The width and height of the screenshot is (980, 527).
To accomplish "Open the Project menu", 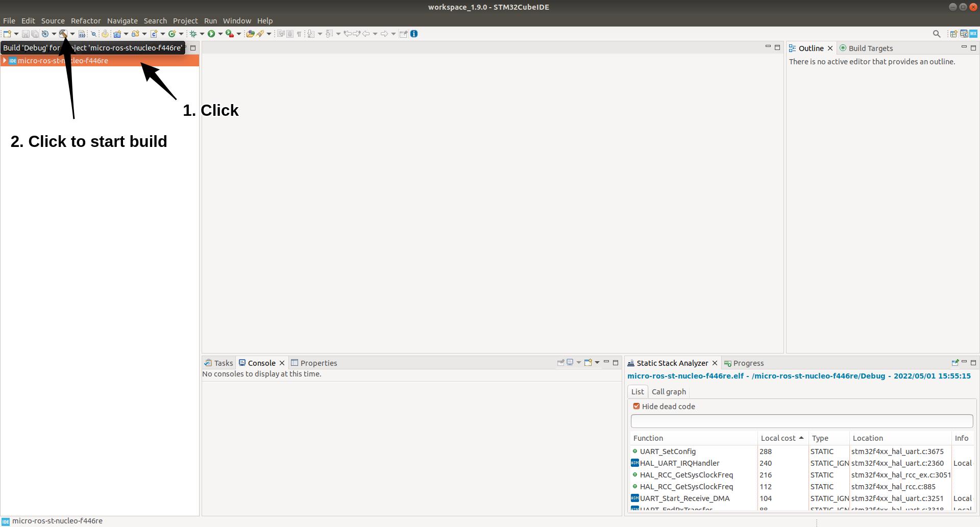I will [185, 21].
